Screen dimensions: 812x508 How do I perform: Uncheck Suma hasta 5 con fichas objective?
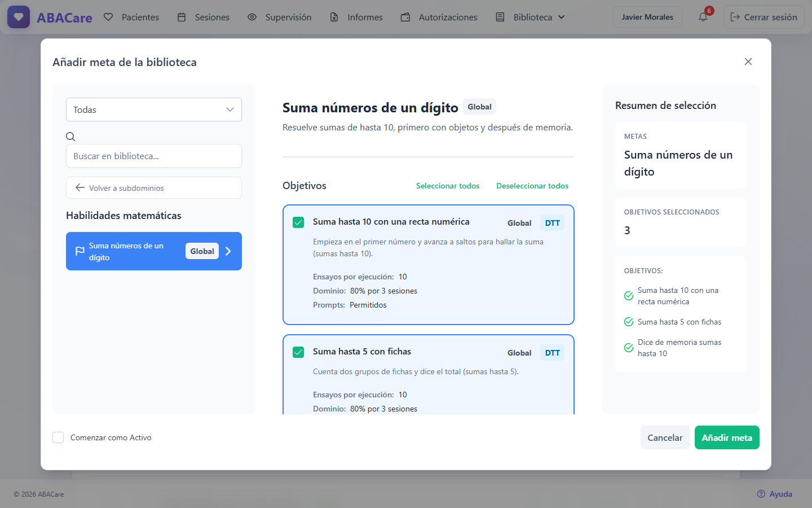tap(298, 352)
